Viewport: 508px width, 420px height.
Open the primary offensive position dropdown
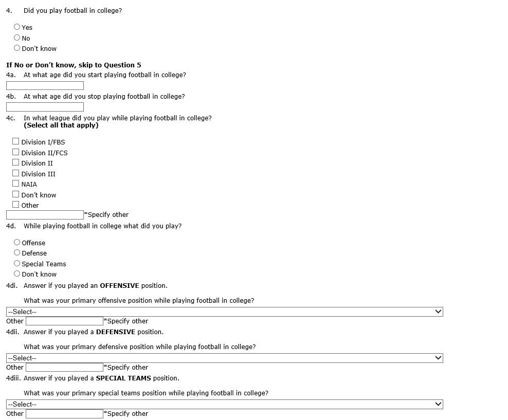pyautogui.click(x=224, y=312)
